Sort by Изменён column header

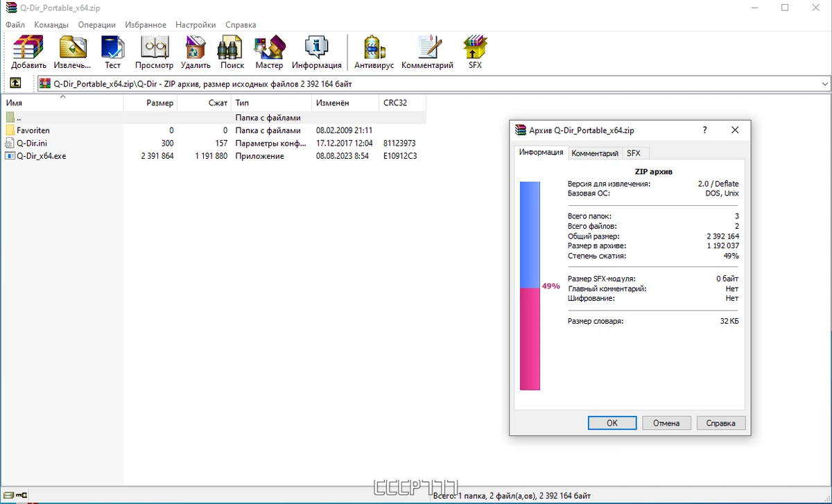[345, 103]
